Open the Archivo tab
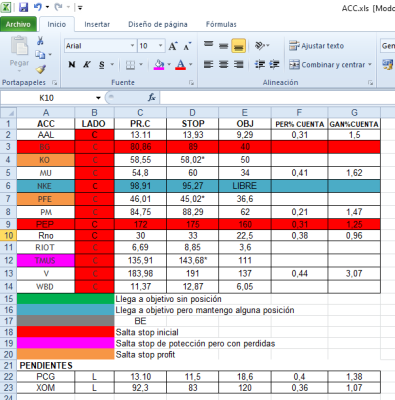Viewport: 395px width, 400px height. coord(18,24)
